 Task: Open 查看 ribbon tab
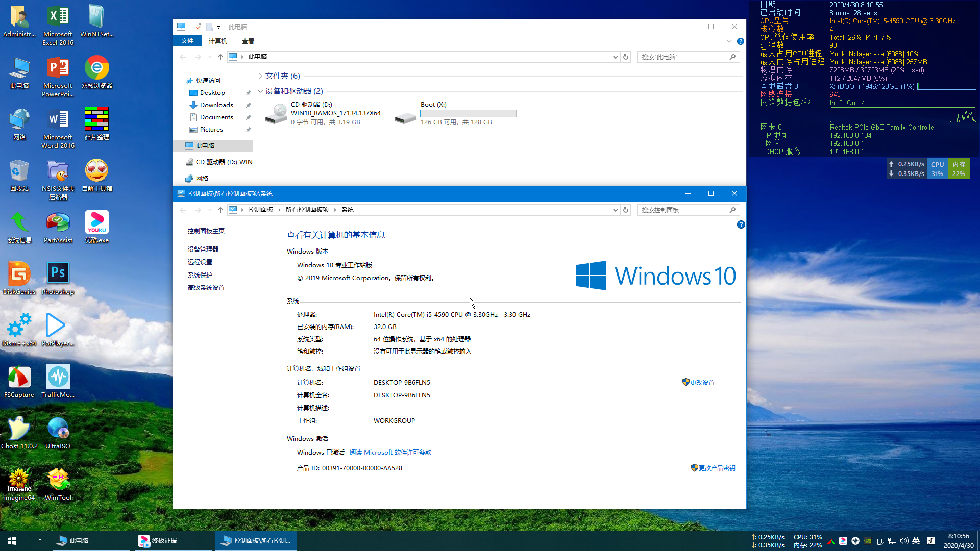coord(248,41)
